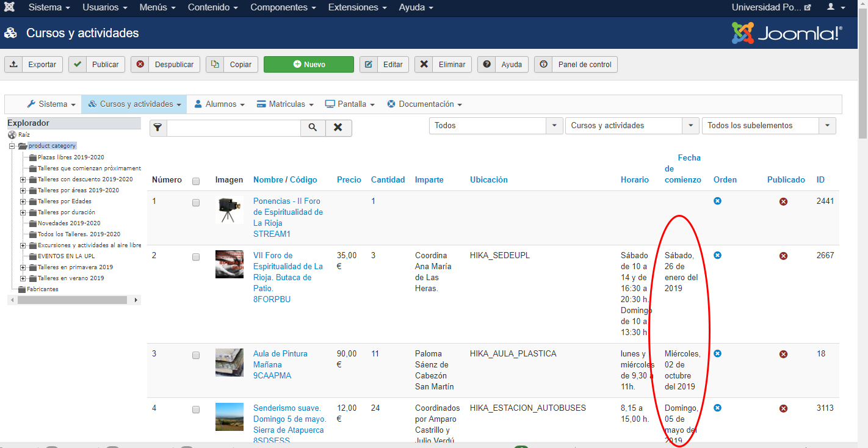Open the Todos los subelementos dropdown

coord(768,126)
